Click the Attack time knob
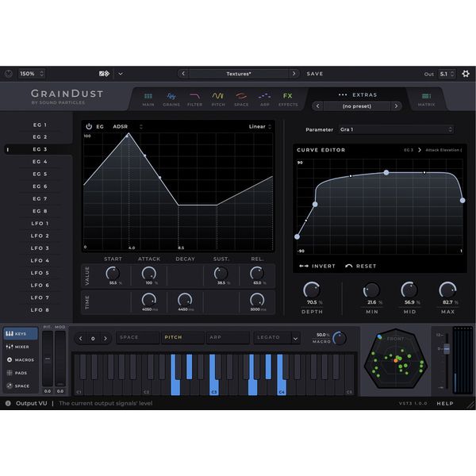The width and height of the screenshot is (476, 476). coord(149,300)
